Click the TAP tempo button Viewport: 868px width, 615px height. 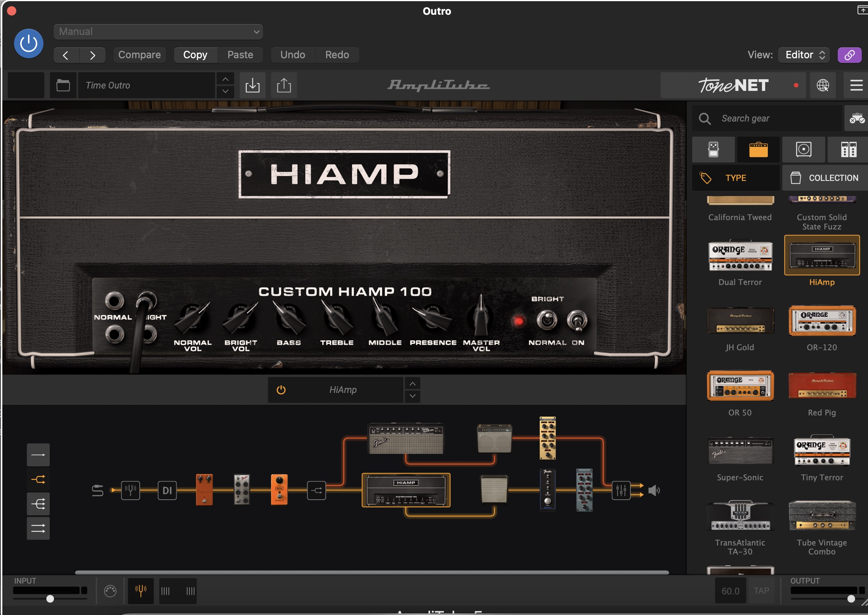(761, 591)
